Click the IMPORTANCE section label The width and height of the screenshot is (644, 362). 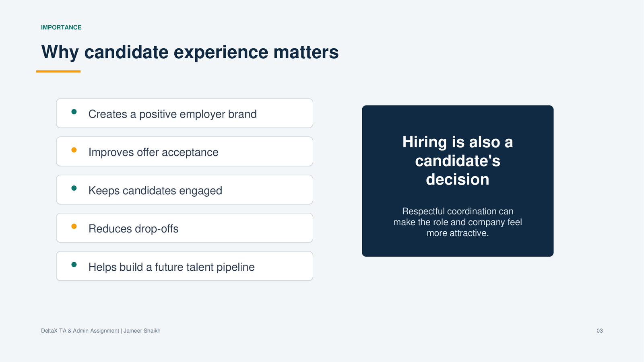[x=61, y=27]
